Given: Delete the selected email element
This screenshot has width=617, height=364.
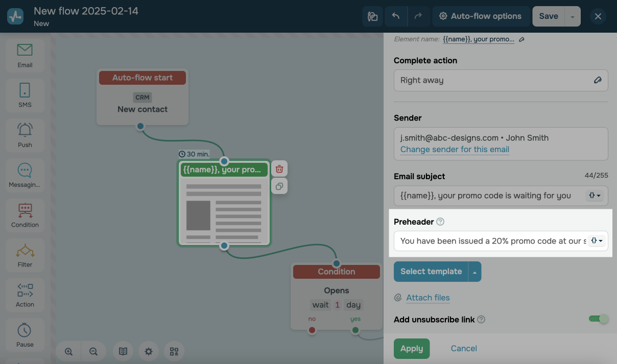Looking at the screenshot, I should 279,168.
